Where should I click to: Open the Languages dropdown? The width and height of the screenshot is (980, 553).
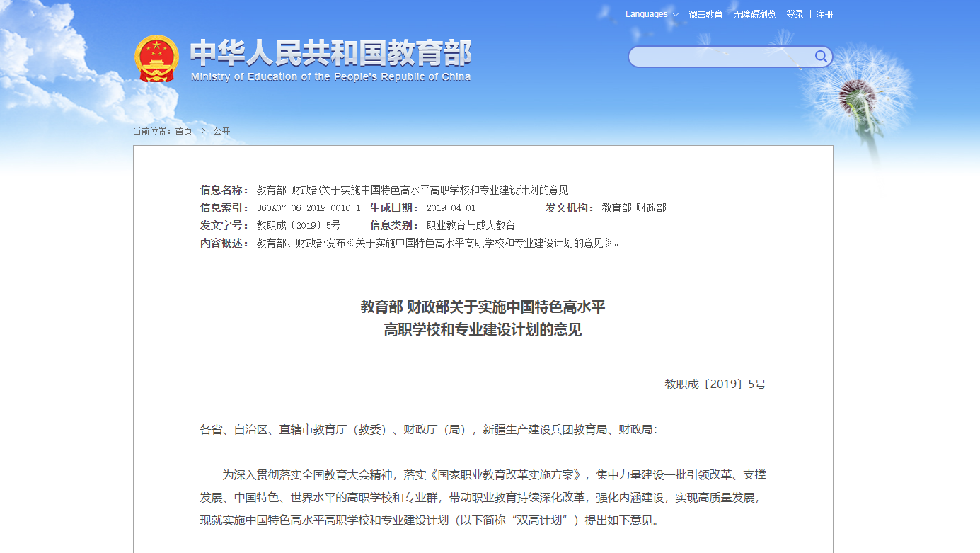coord(652,14)
